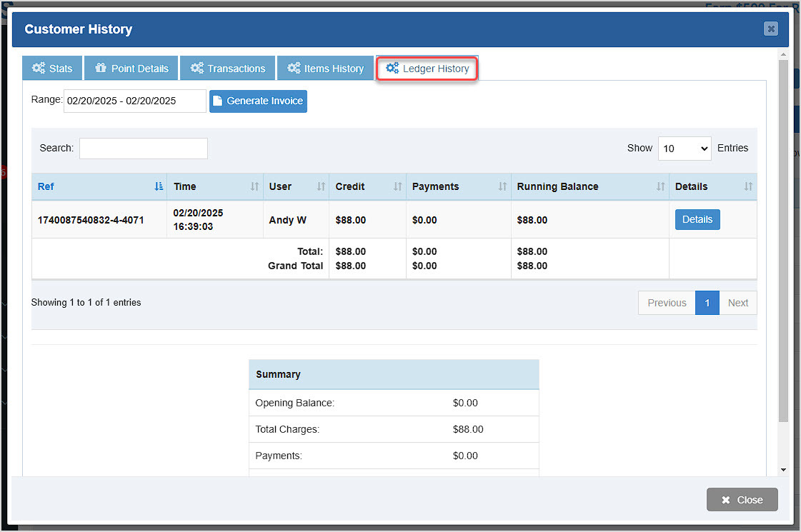Select the gear icon on Ledger History tab
This screenshot has height=532, width=801.
392,68
